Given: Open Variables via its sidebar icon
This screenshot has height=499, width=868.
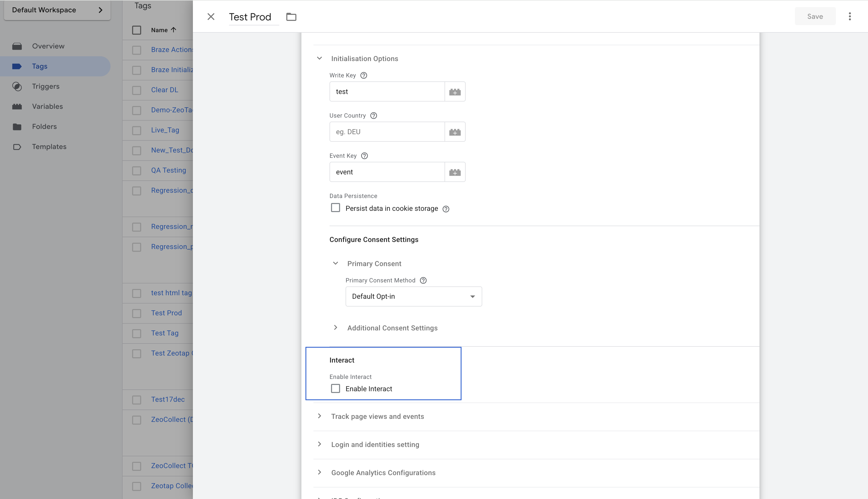Looking at the screenshot, I should tap(18, 106).
